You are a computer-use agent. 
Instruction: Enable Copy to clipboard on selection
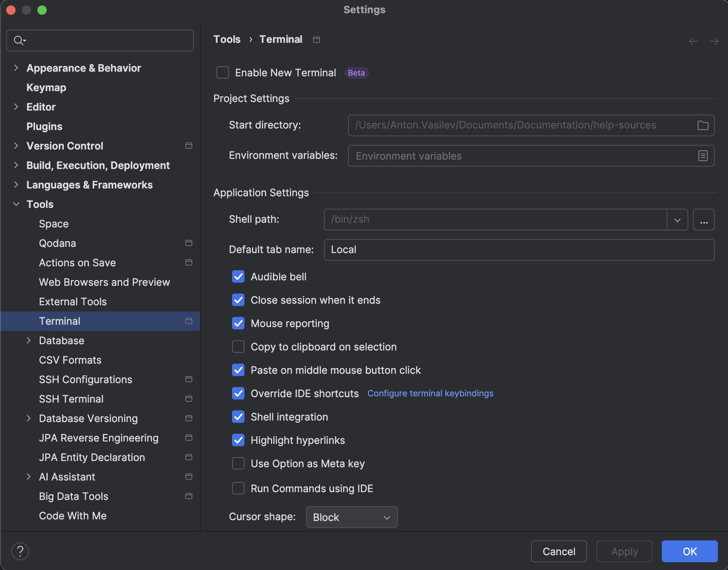tap(238, 347)
